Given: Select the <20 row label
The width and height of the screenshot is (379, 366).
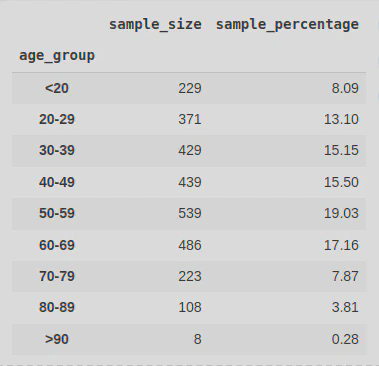Looking at the screenshot, I should (x=57, y=88).
